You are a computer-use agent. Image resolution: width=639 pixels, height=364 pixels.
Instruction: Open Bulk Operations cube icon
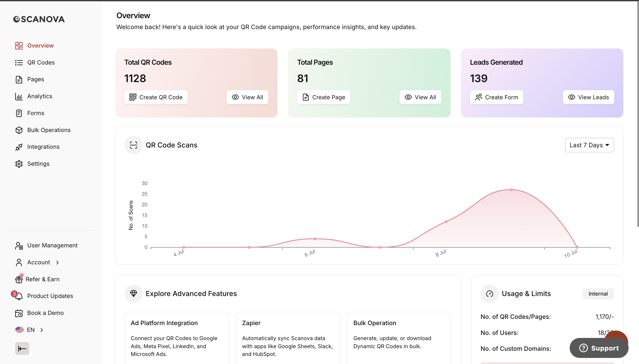coord(19,130)
